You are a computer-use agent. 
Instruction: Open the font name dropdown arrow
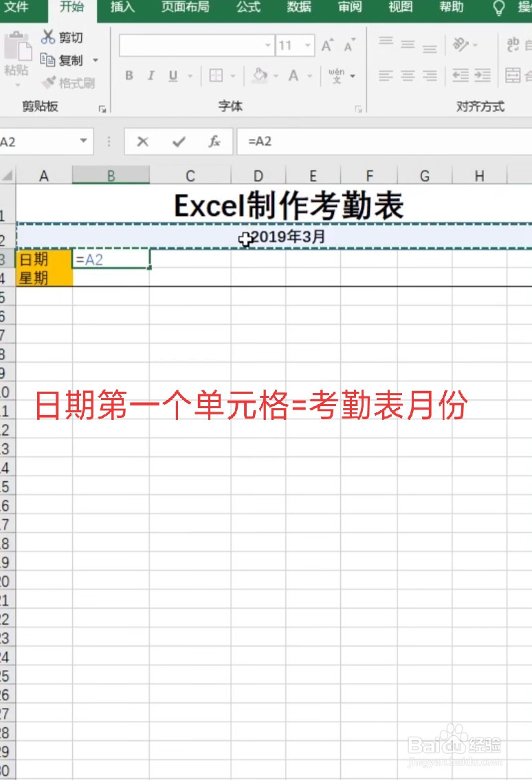pos(268,46)
